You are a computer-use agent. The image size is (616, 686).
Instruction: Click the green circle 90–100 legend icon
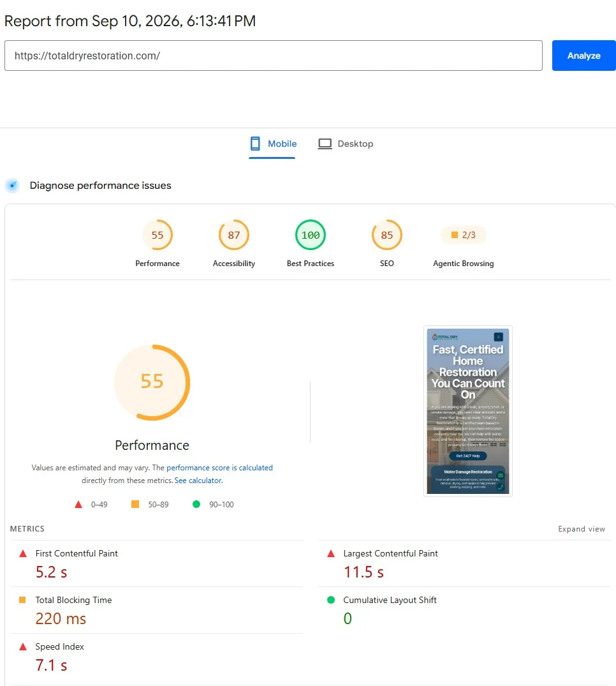(x=196, y=504)
